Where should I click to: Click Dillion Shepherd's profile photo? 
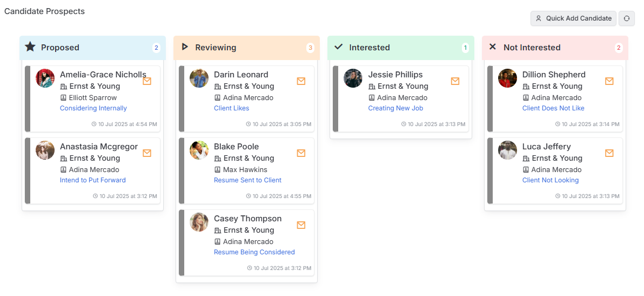pyautogui.click(x=508, y=78)
